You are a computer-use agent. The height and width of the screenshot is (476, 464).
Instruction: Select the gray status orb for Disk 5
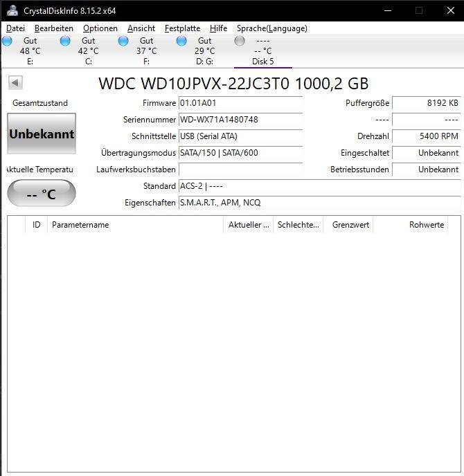pos(240,41)
